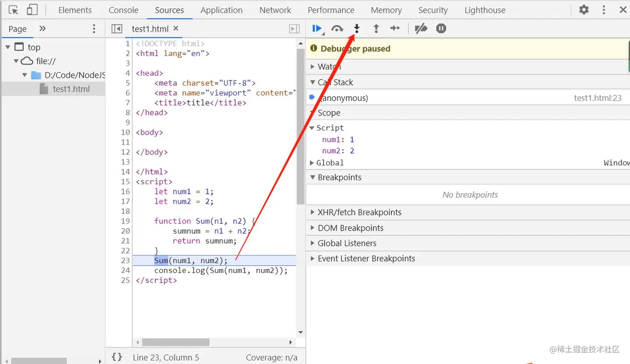Select the (anonymous) call stack frame
630x364 pixels.
point(468,98)
